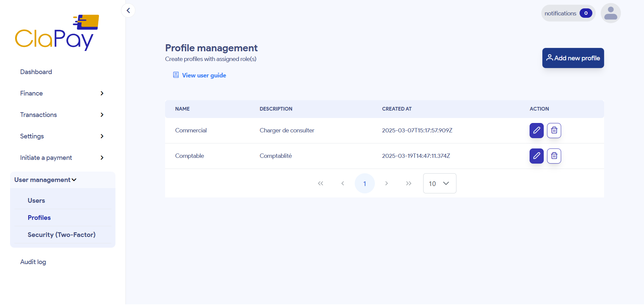Open the rows-per-page dropdown showing 10
The width and height of the screenshot is (644, 306).
click(x=439, y=183)
